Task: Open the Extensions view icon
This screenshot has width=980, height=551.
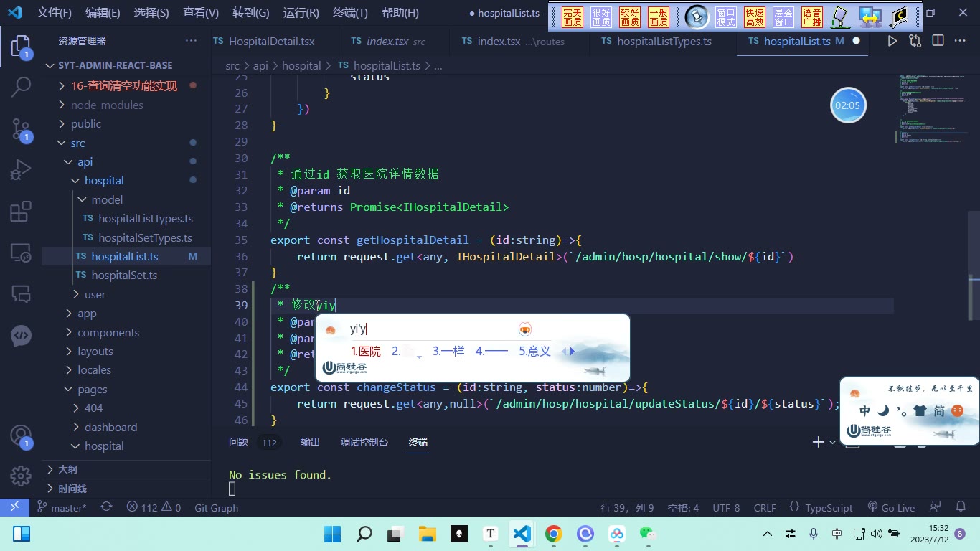Action: 21,211
